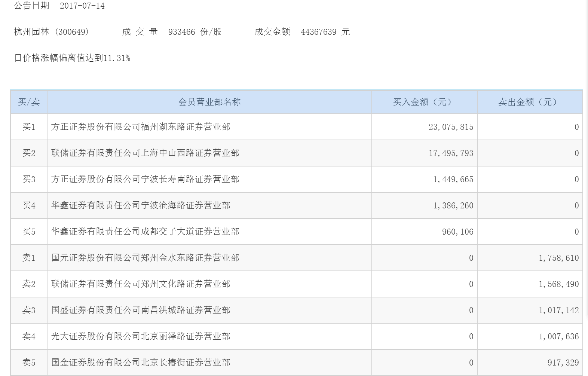Select the announcement date 2017-07-14
588x376 pixels.
pyautogui.click(x=82, y=6)
